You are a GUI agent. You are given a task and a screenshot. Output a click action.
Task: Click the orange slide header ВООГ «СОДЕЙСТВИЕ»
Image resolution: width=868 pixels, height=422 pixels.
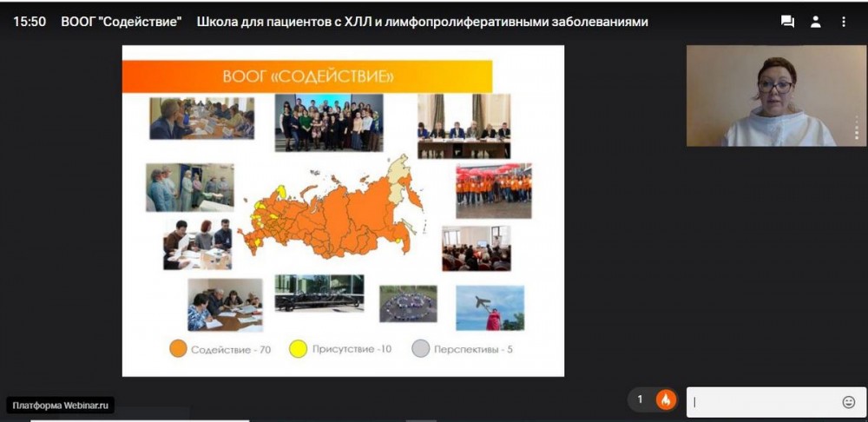pyautogui.click(x=307, y=76)
